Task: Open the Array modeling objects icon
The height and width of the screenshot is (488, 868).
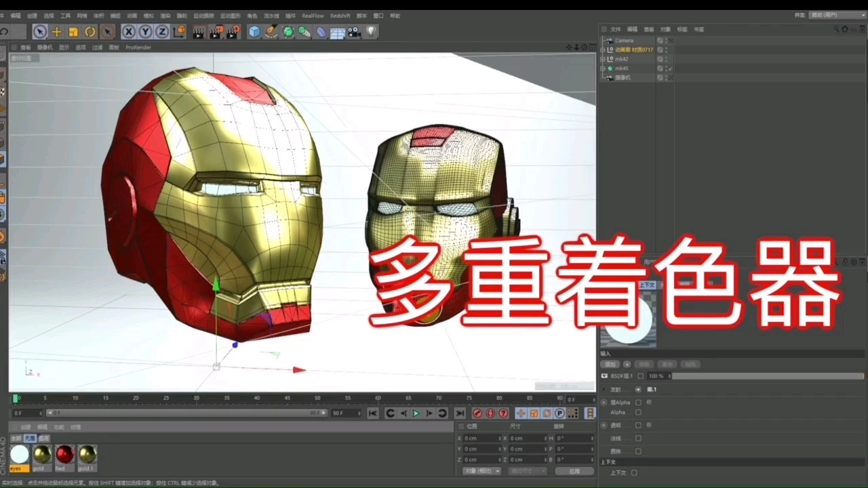Action: pyautogui.click(x=304, y=32)
